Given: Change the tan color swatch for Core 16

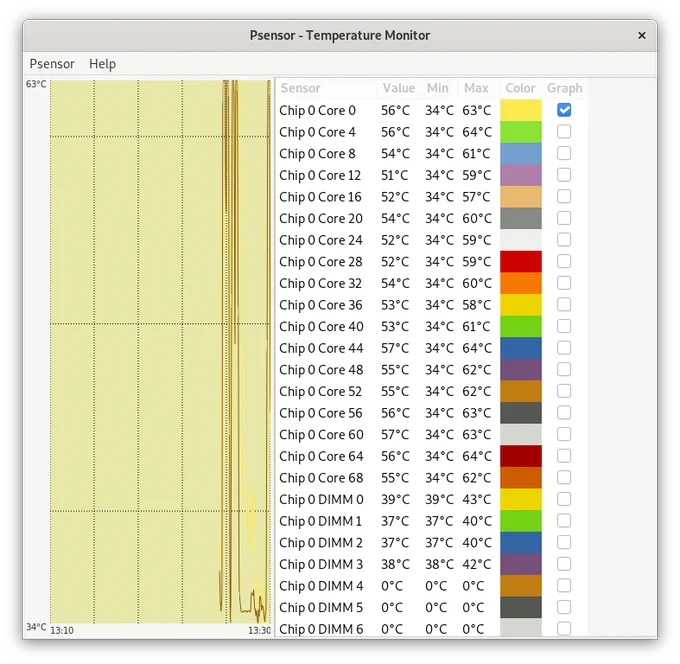Looking at the screenshot, I should tap(521, 196).
